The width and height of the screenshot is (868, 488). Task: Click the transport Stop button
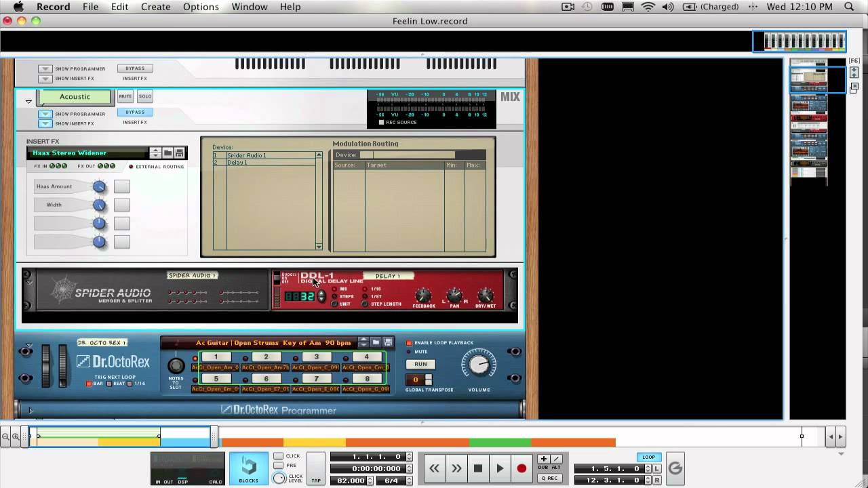pos(478,468)
